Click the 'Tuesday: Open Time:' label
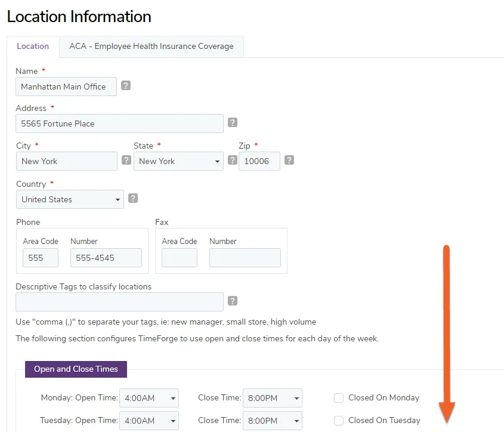Screen dimensions: 504x432 pyautogui.click(x=79, y=421)
